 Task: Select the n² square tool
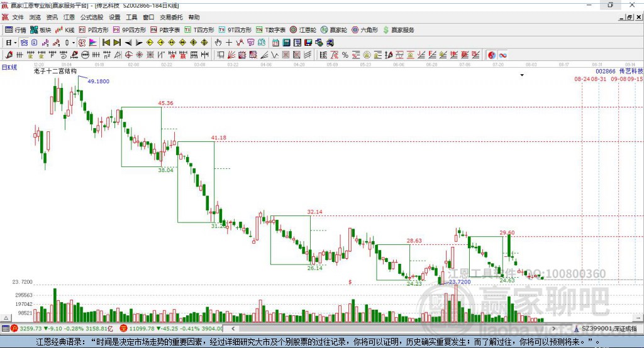pyautogui.click(x=107, y=55)
